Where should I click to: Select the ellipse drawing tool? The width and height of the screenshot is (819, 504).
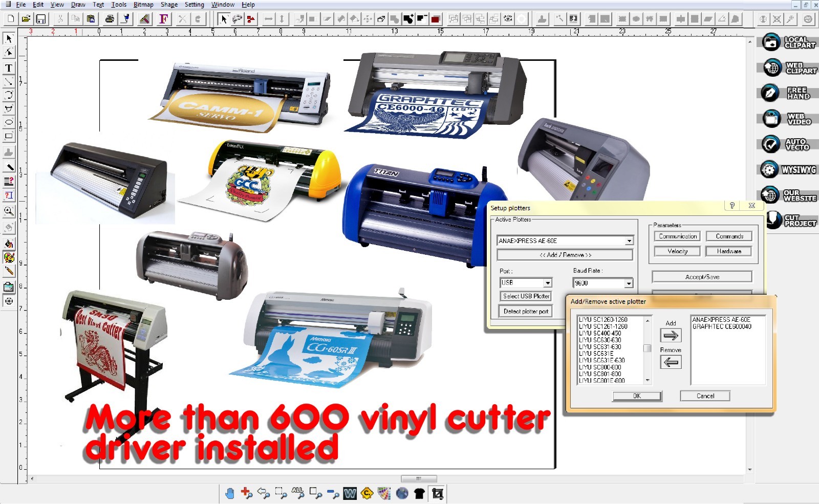click(9, 122)
